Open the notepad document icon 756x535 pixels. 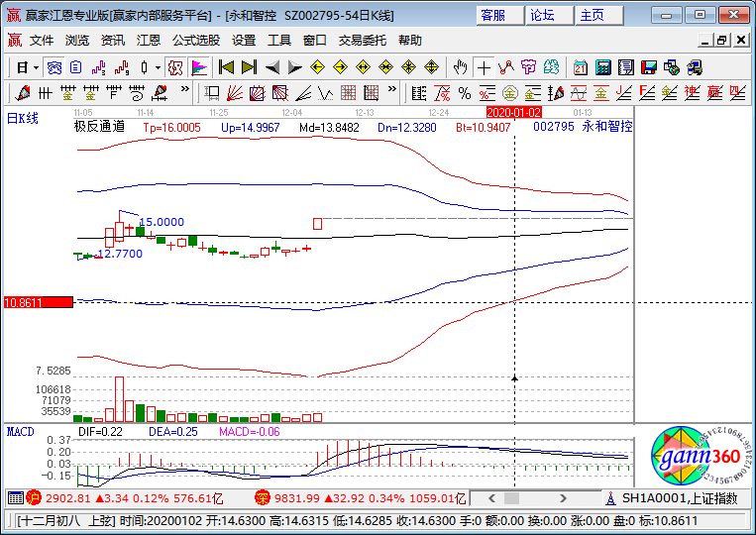626,67
